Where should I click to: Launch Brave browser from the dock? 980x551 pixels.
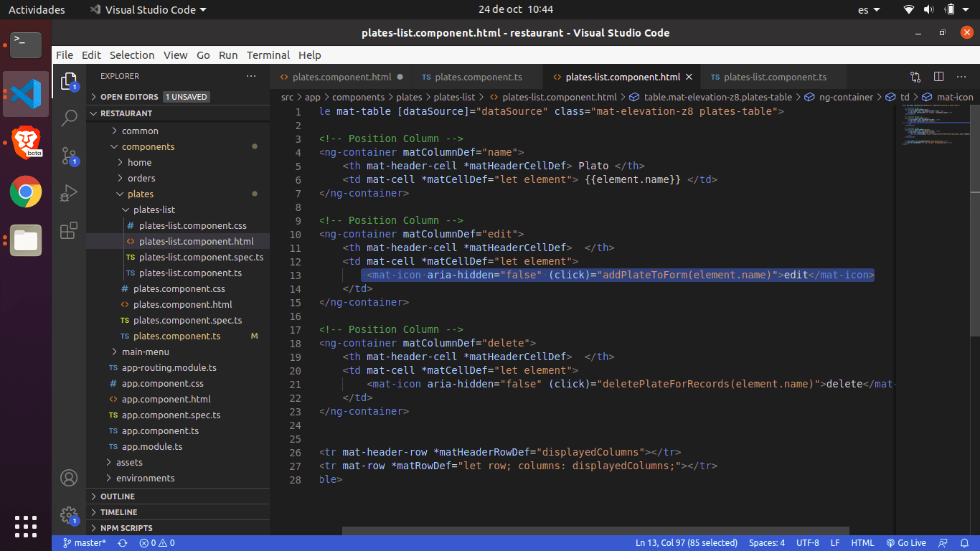tap(26, 143)
